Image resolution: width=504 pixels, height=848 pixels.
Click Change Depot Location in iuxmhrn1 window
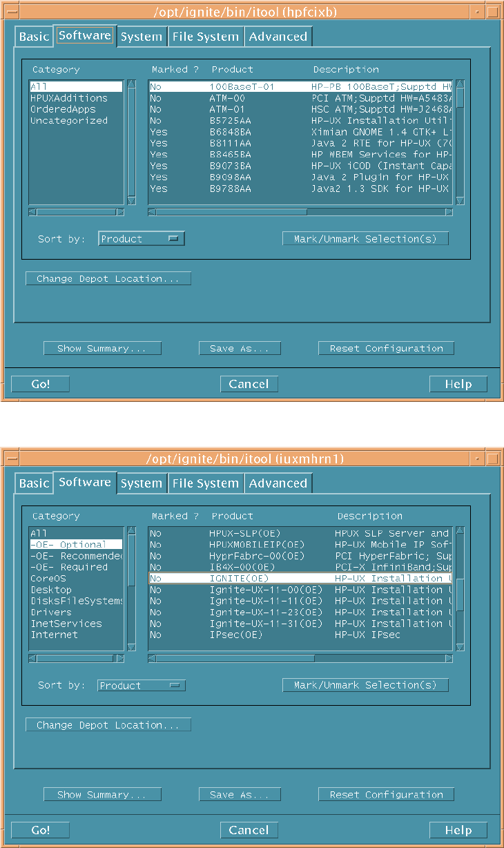(x=108, y=725)
